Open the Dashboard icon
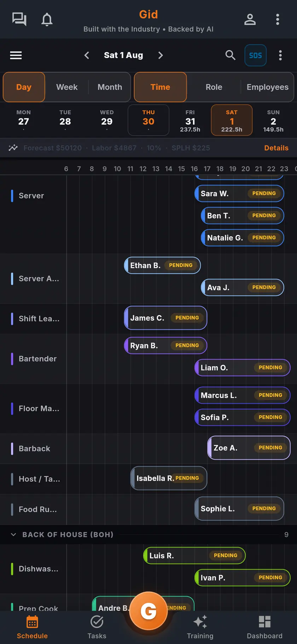Image resolution: width=297 pixels, height=644 pixels. point(264,622)
